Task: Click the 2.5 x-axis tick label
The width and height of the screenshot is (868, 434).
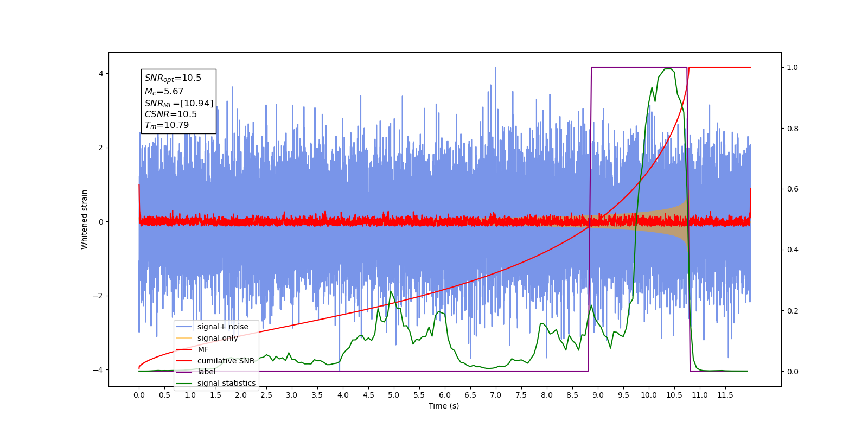Action: (x=266, y=395)
